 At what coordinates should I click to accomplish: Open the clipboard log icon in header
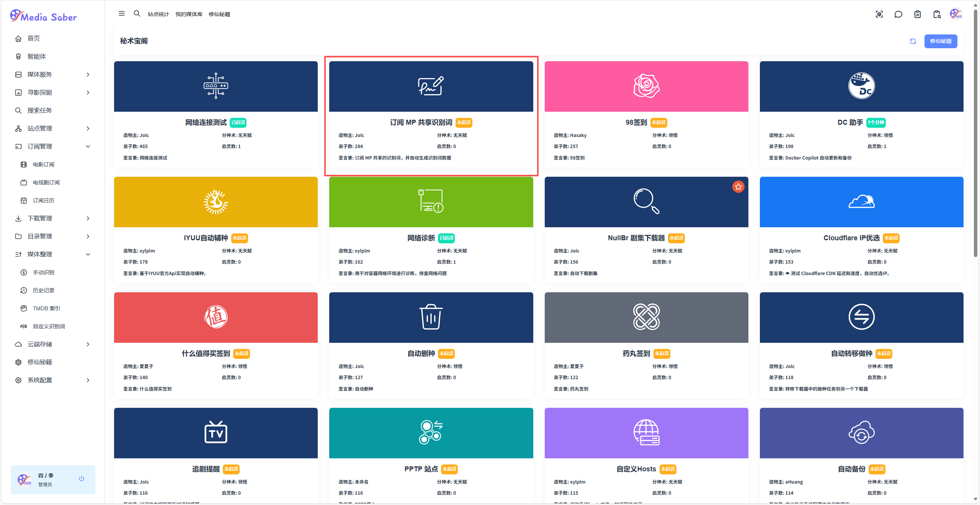[x=917, y=15]
